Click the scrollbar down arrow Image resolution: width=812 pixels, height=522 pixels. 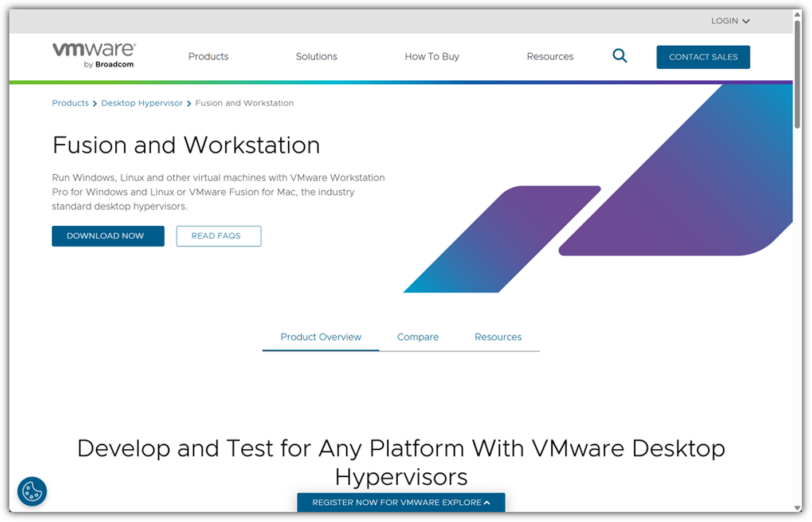pos(797,508)
